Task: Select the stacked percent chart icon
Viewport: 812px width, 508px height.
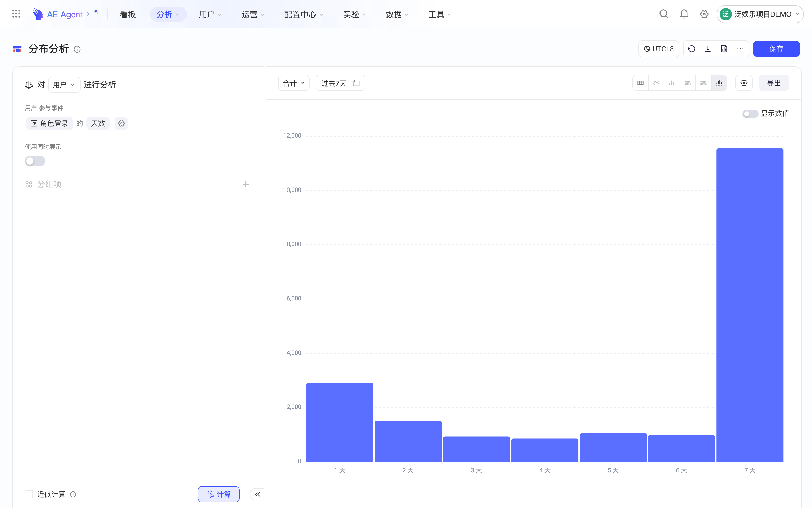Action: (703, 83)
